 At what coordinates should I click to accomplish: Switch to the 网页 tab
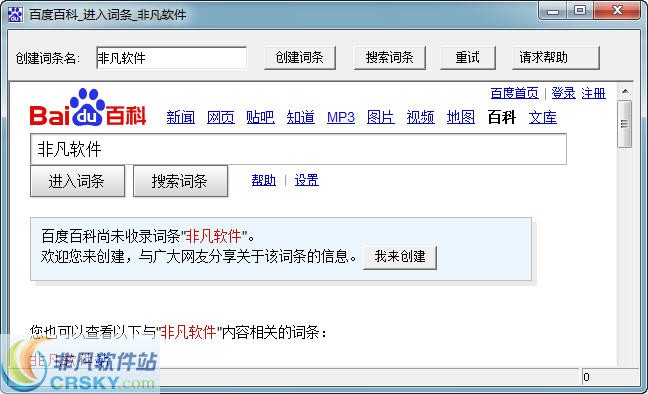tap(221, 117)
